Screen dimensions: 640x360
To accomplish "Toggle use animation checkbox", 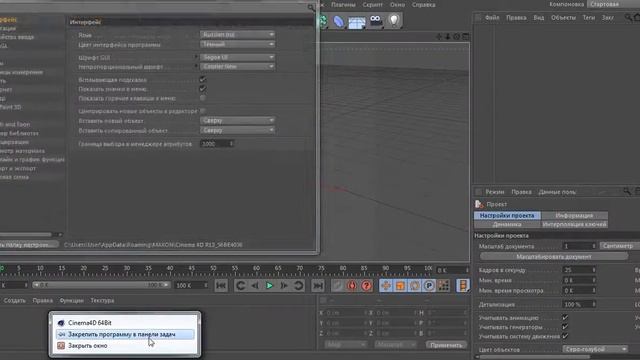I will (x=565, y=318).
